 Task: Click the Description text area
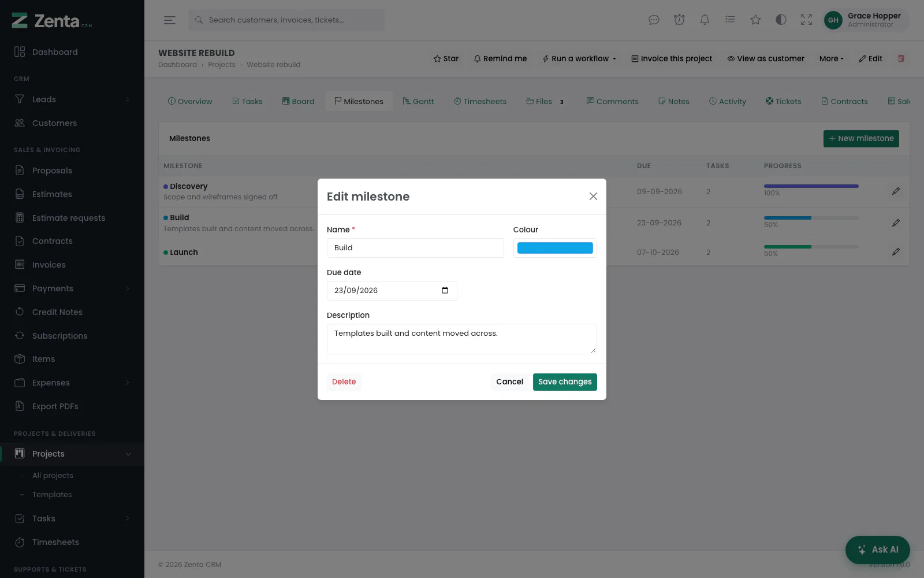pos(462,339)
